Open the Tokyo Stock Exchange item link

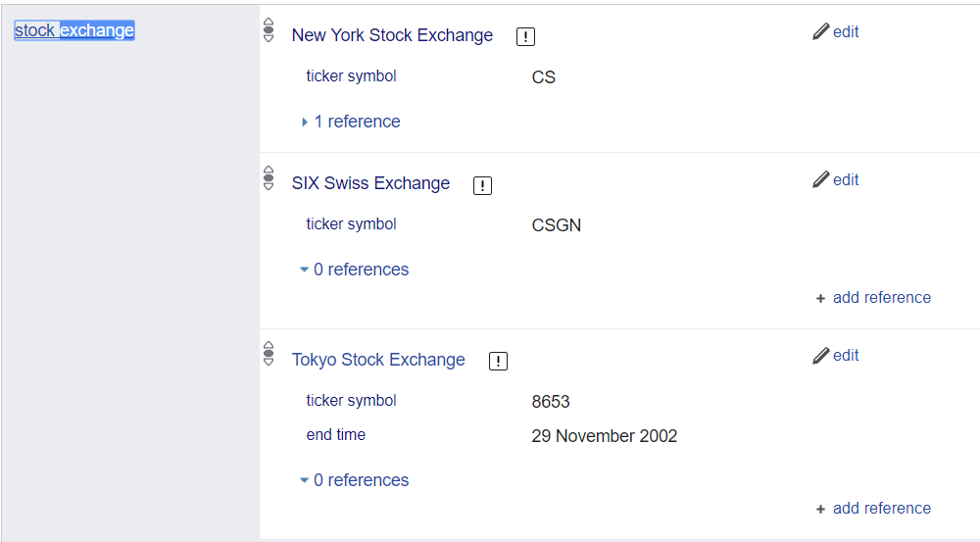pos(378,360)
